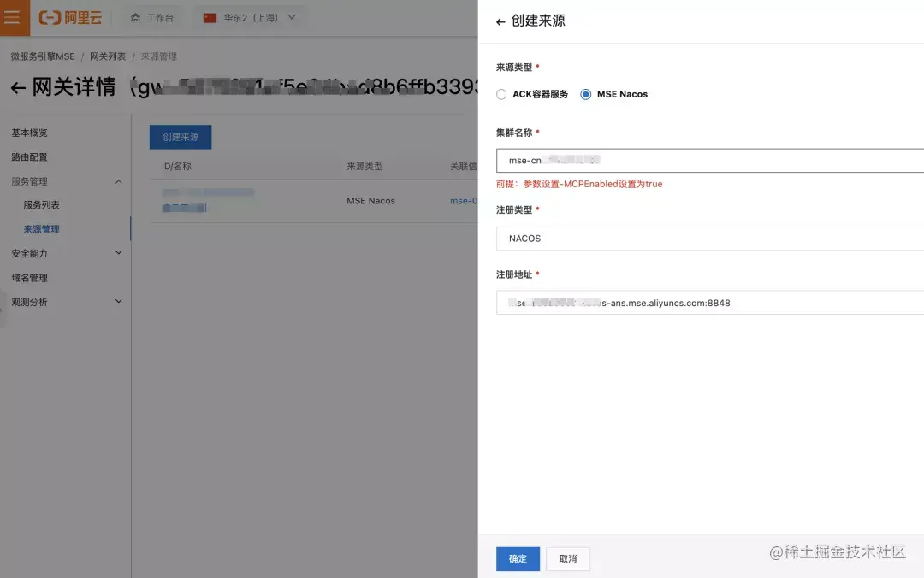Open the 集群名称 cluster dropdown
Image resolution: width=924 pixels, height=578 pixels.
coord(710,160)
